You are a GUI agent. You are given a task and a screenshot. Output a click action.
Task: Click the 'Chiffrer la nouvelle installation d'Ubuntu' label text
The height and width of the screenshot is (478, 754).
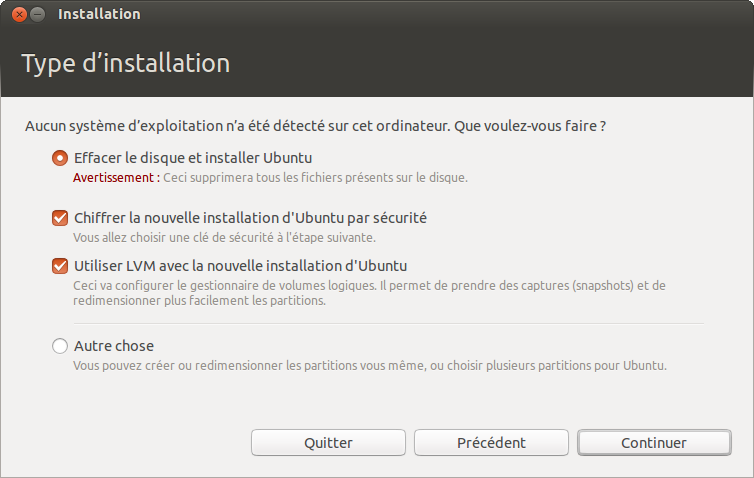click(x=250, y=218)
